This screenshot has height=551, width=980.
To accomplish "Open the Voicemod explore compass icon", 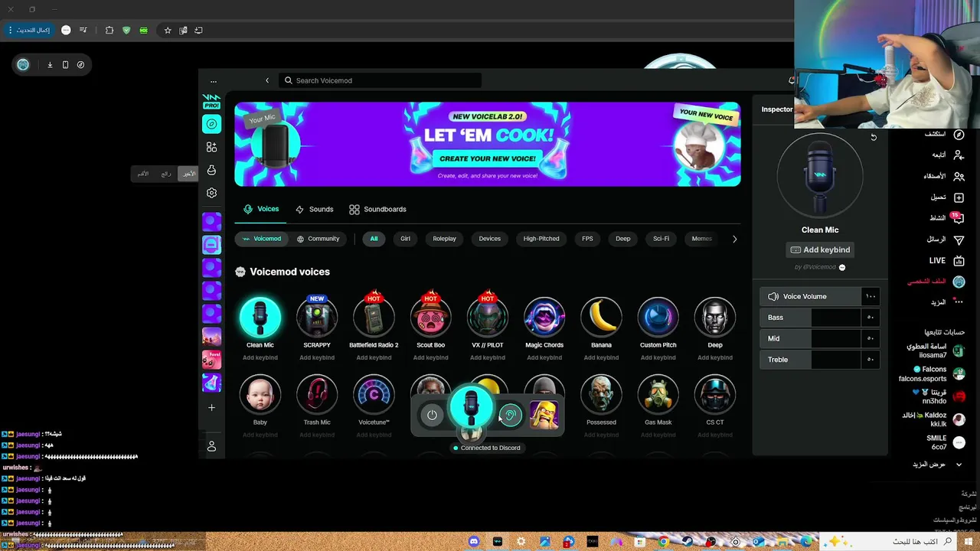I will pyautogui.click(x=212, y=124).
